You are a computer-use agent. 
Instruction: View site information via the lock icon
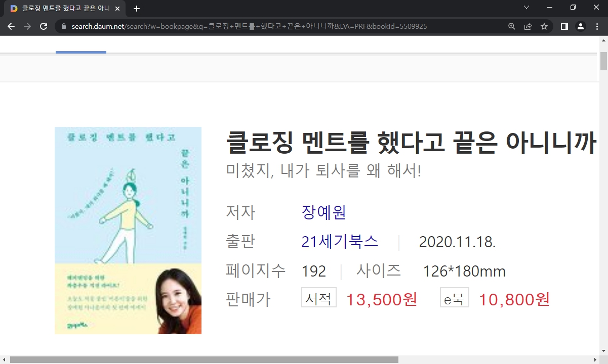[x=64, y=26]
